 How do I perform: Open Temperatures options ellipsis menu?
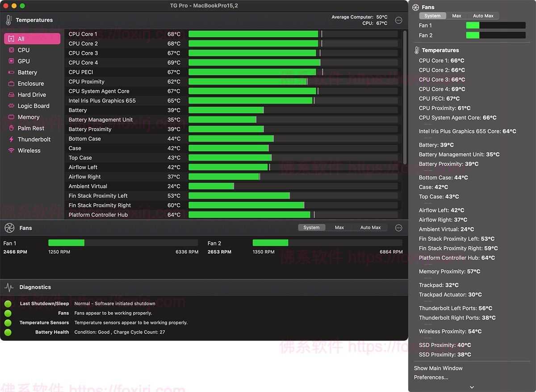click(399, 21)
